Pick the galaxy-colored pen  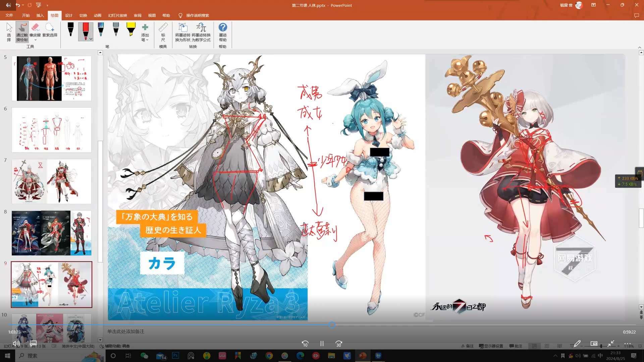(101, 29)
